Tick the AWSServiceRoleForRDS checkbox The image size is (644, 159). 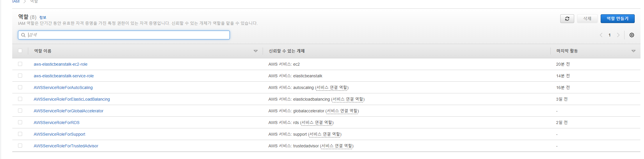20,122
